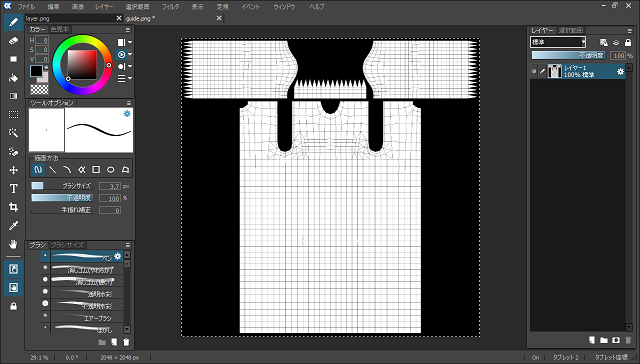
Task: Open the Brush panel menu button
Action: pyautogui.click(x=128, y=245)
